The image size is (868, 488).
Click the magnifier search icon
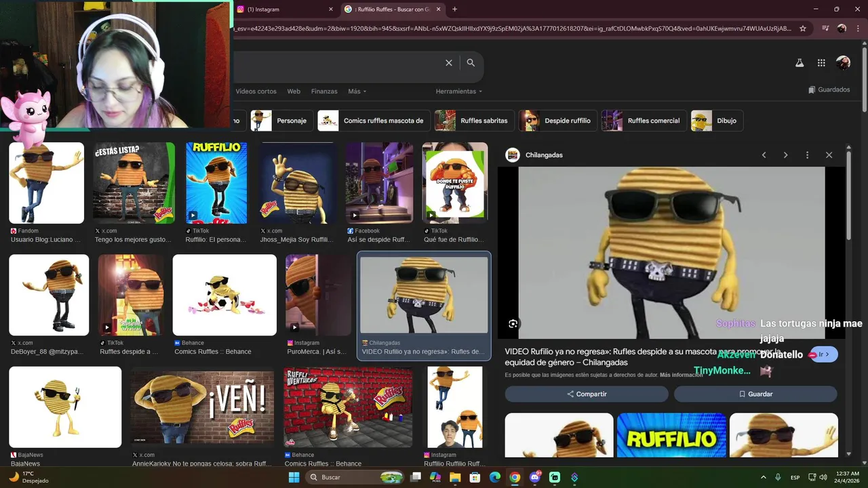[471, 62]
